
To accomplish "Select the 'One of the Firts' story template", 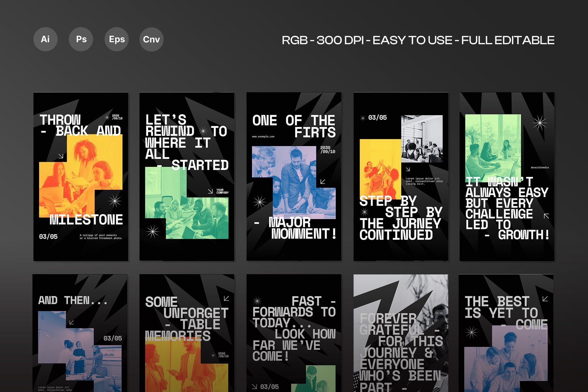I will [x=294, y=177].
